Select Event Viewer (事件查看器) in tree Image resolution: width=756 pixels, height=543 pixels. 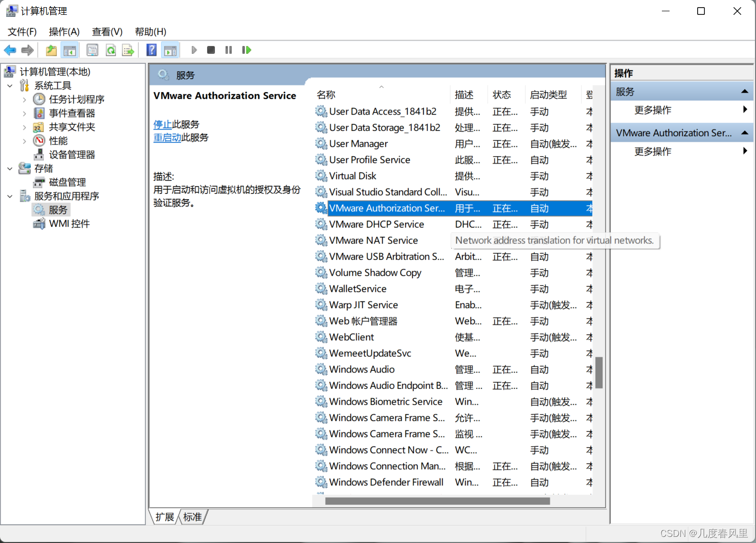[x=72, y=113]
